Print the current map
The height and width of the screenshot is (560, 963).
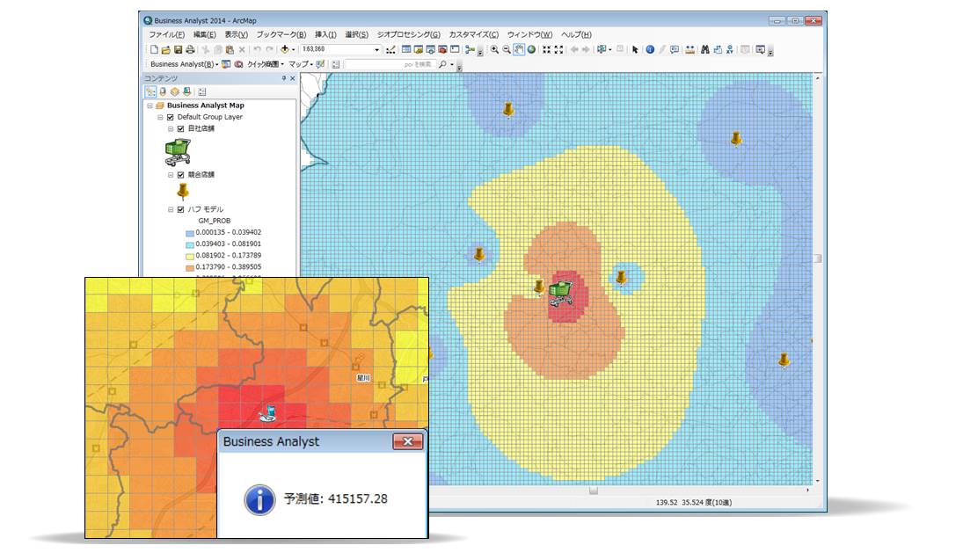(x=190, y=50)
